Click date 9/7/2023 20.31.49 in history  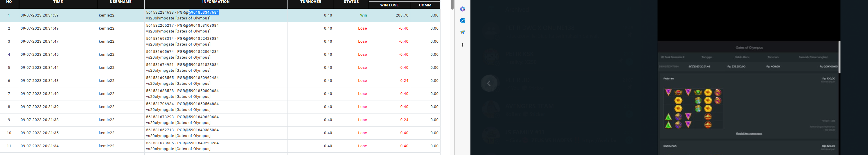pos(699,66)
